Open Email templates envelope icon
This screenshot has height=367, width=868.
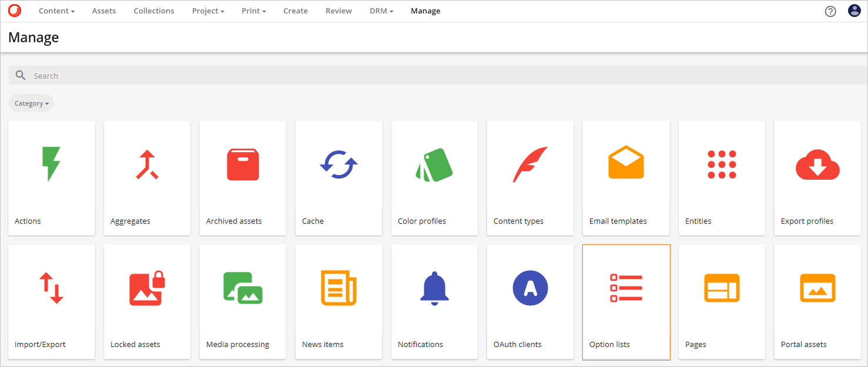click(x=626, y=163)
